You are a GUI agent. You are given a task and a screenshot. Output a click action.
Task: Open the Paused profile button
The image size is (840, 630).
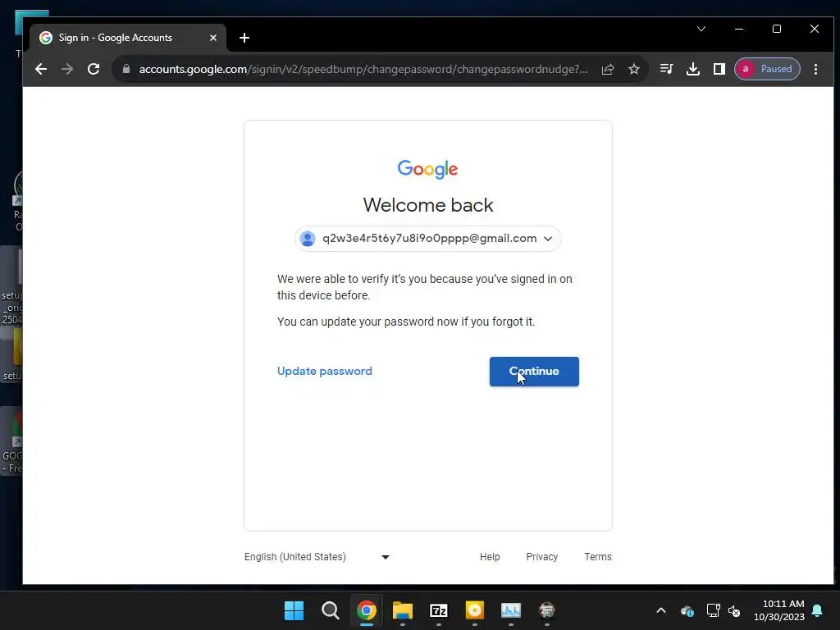767,69
